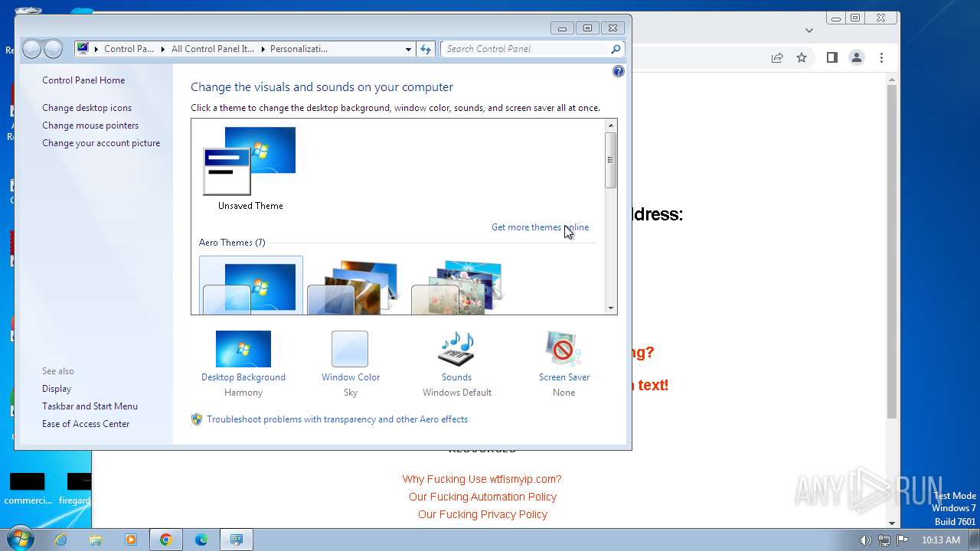Refresh the Control Panel address bar
The height and width of the screenshot is (551, 980).
point(426,49)
